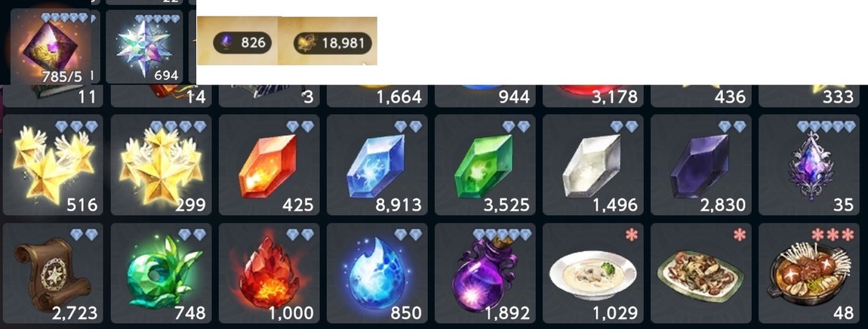
Task: Select the green leafy gem, count 748
Action: click(x=161, y=273)
